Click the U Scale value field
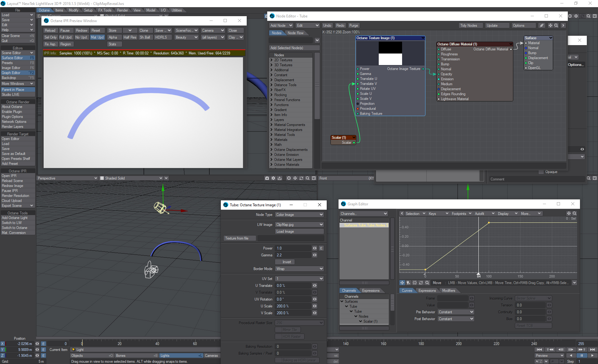The width and height of the screenshot is (598, 364). (293, 306)
